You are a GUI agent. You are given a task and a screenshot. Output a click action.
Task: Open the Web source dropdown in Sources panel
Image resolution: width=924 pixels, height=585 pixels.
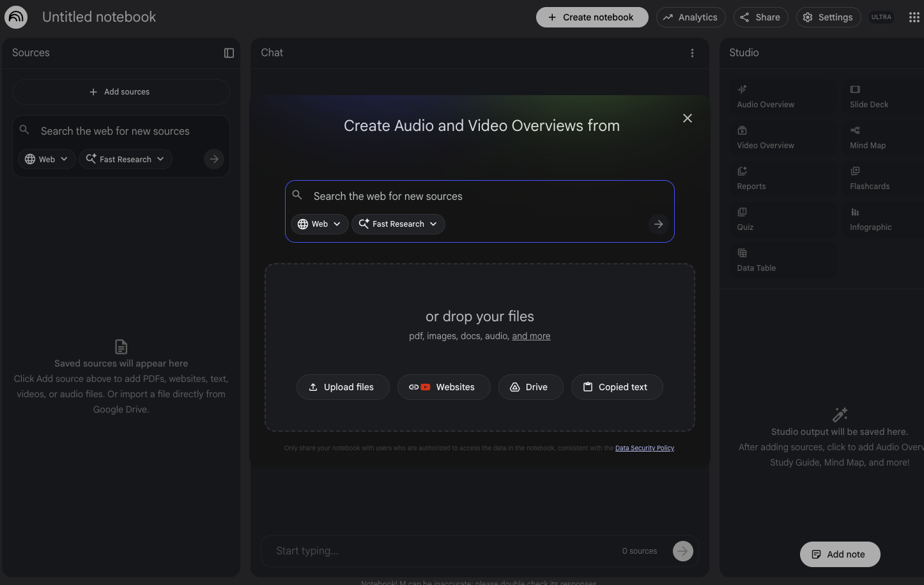pos(47,159)
